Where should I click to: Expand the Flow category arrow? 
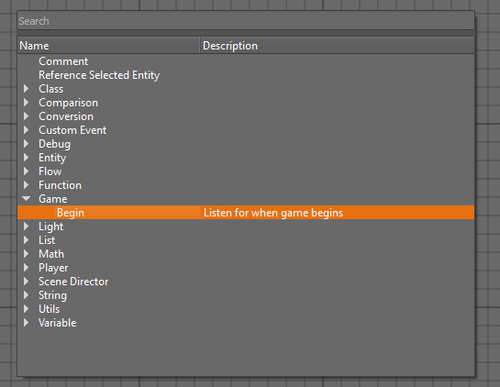[x=26, y=171]
